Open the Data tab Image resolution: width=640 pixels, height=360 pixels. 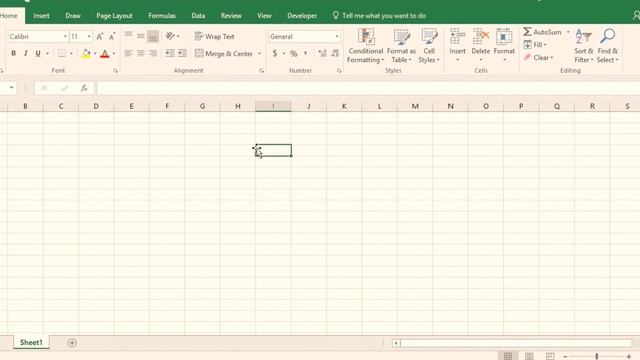pyautogui.click(x=198, y=16)
